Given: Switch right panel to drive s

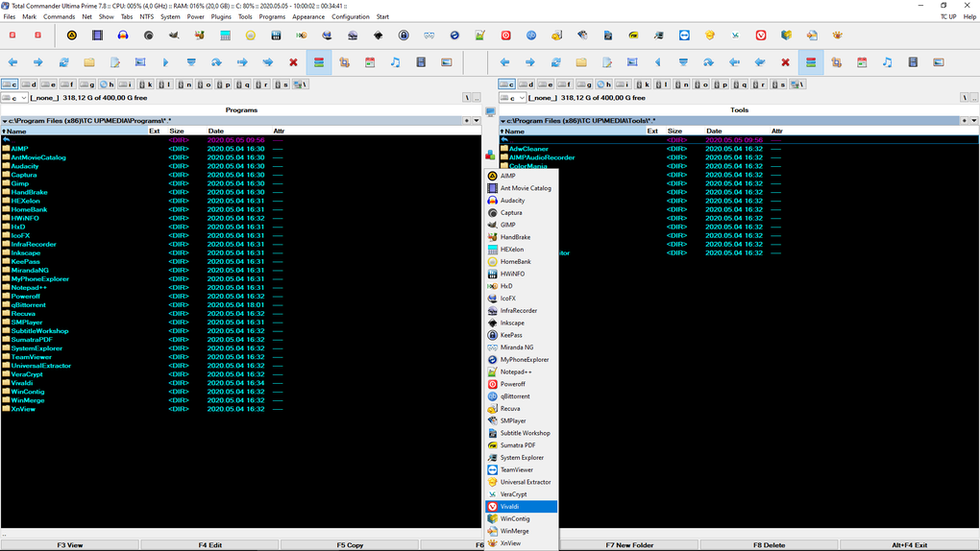Looking at the screenshot, I should 778,84.
